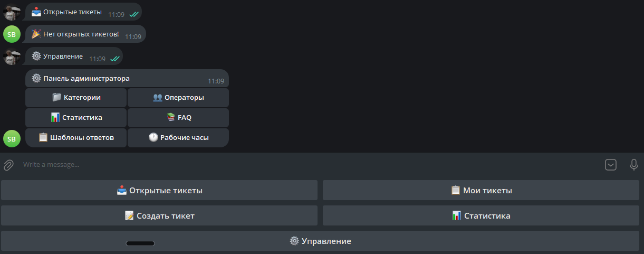This screenshot has height=254, width=644.
Task: Hide the bot keyboard via chevron icon
Action: 610,165
